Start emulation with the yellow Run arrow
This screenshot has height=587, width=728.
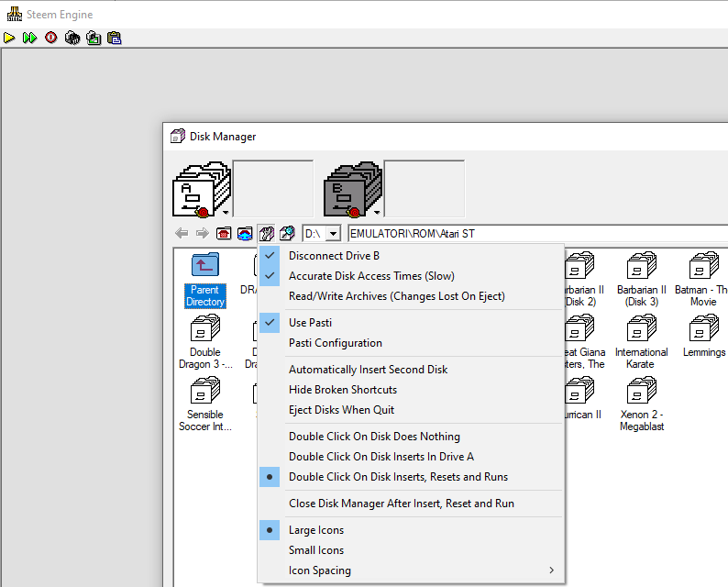[x=9, y=38]
